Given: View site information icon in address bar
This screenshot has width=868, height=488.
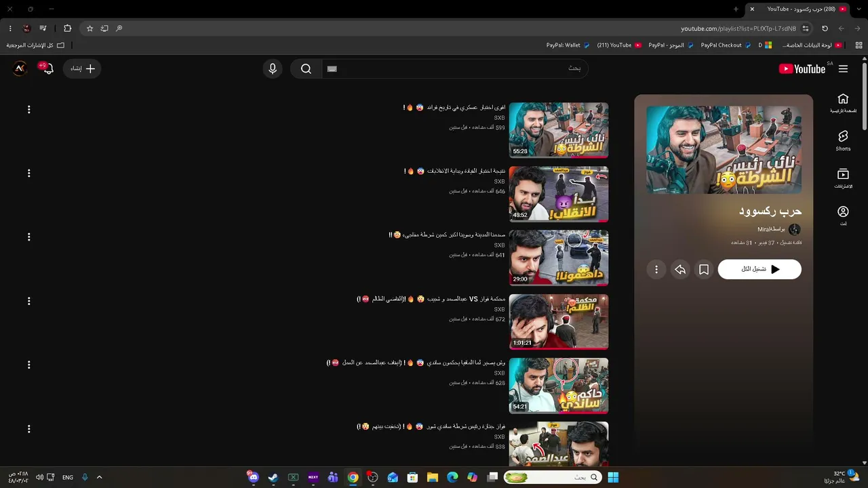Looking at the screenshot, I should tap(805, 28).
